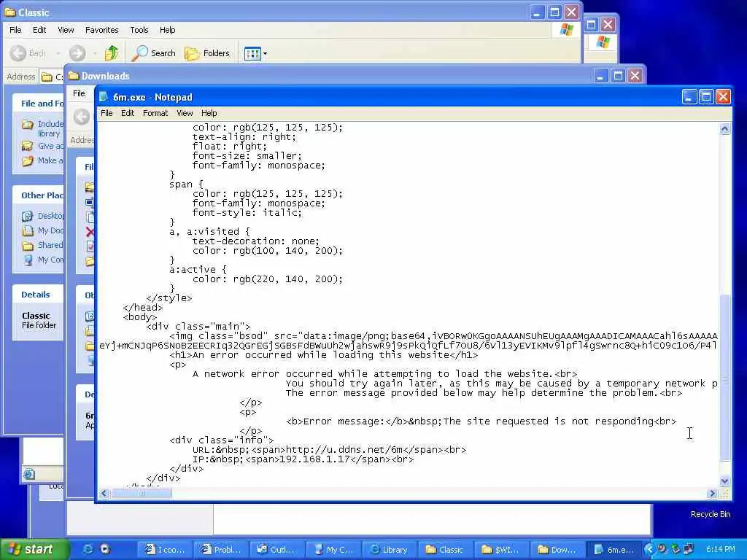Switch to the 'Dow...' taskbar button
Viewport: 747px width, 560px height.
pyautogui.click(x=559, y=550)
